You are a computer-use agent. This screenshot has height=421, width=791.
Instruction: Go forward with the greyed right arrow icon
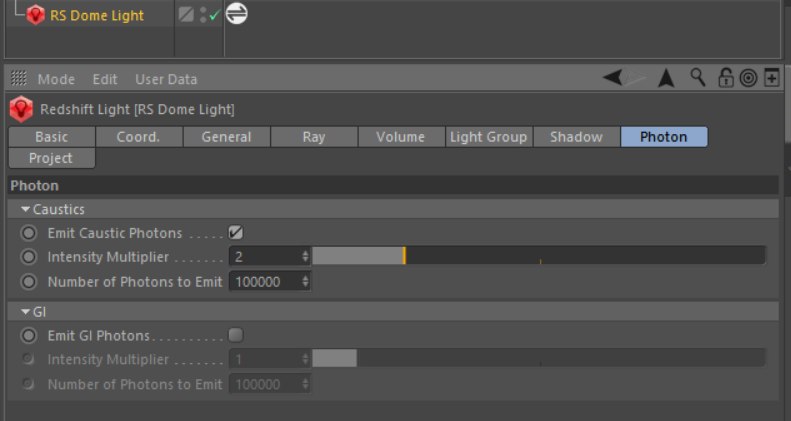635,78
